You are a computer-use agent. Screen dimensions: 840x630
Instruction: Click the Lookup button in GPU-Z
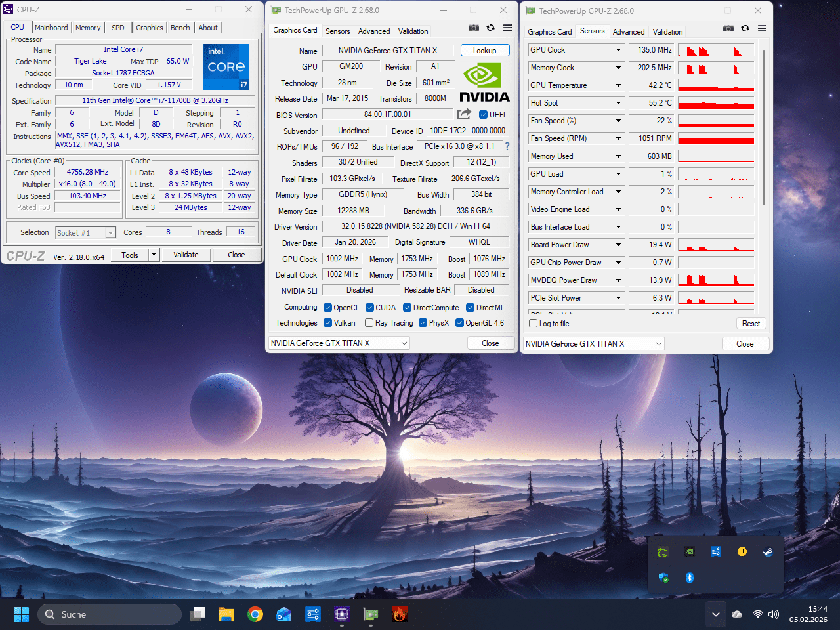485,51
